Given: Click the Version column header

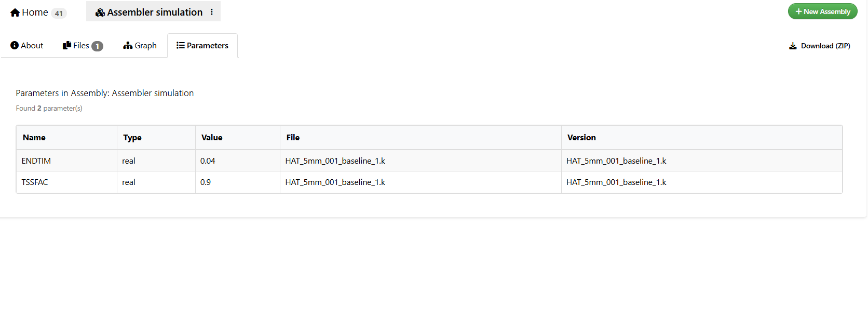Looking at the screenshot, I should 581,138.
